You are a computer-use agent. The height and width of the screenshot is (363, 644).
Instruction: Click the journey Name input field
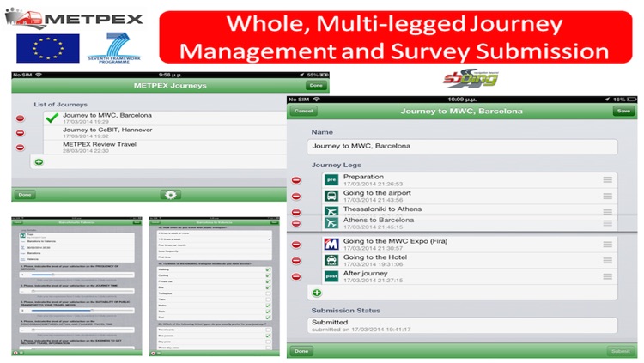[x=462, y=146]
